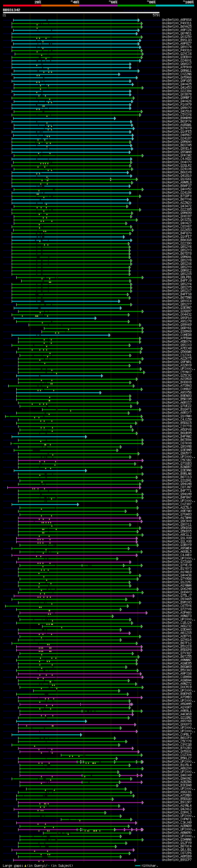Viewport: 197px width, 868px height.
Task: Click the orange ~40% identity legend bar
Action: point(60,6)
